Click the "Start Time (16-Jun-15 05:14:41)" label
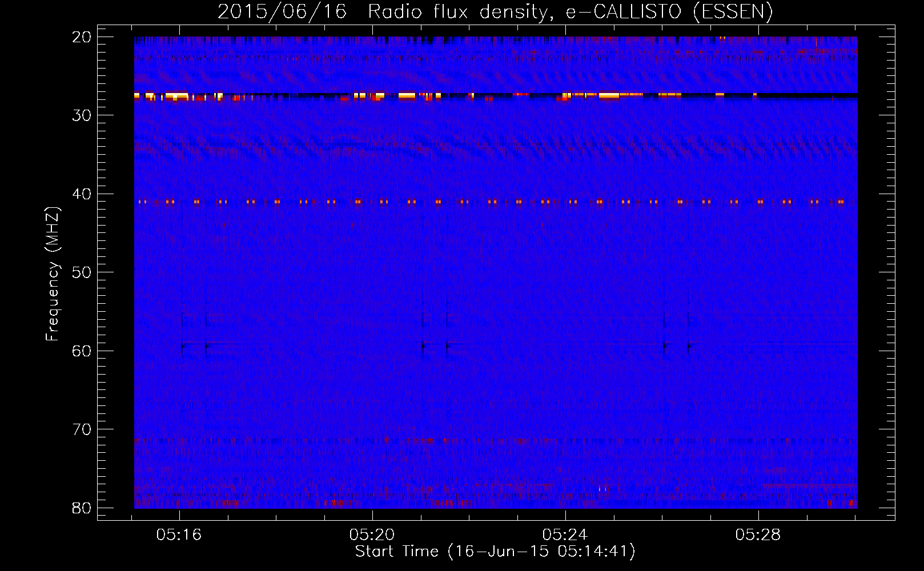 point(495,552)
